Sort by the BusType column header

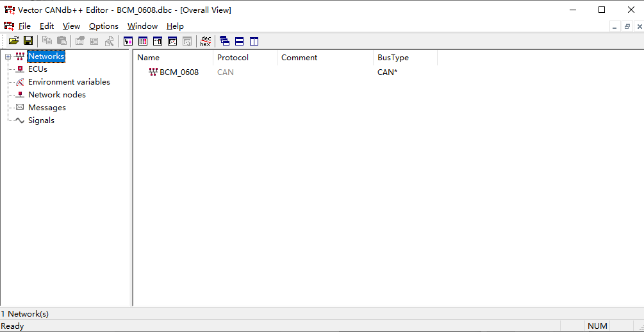[x=406, y=58]
